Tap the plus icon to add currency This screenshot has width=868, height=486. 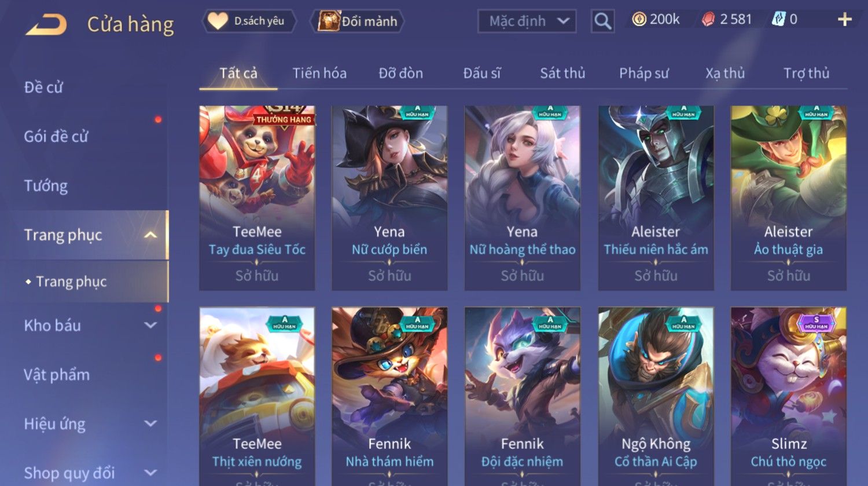pyautogui.click(x=845, y=20)
